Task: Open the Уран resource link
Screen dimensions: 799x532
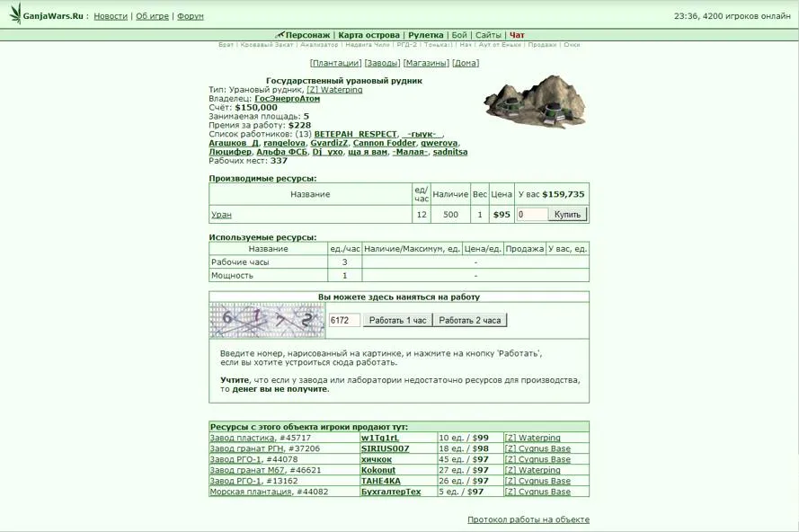Action: 221,215
